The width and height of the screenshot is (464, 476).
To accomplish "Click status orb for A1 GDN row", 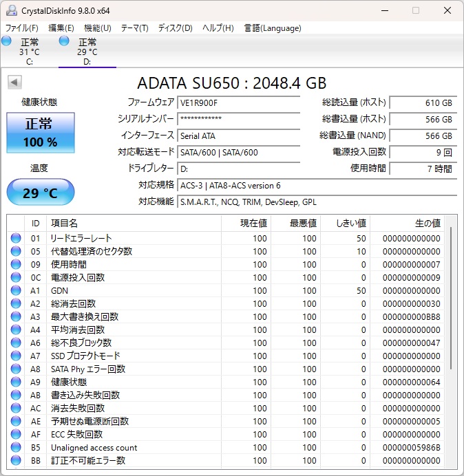I will [16, 290].
